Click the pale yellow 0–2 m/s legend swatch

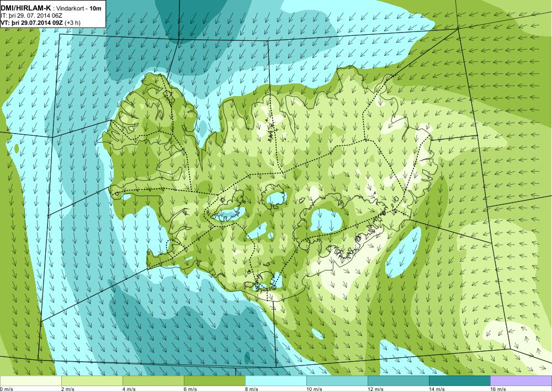(30, 381)
